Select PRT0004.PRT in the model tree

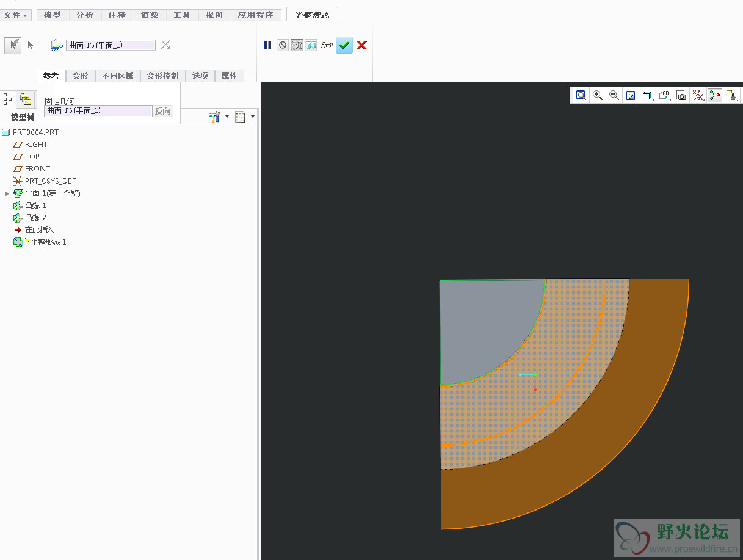[x=31, y=132]
